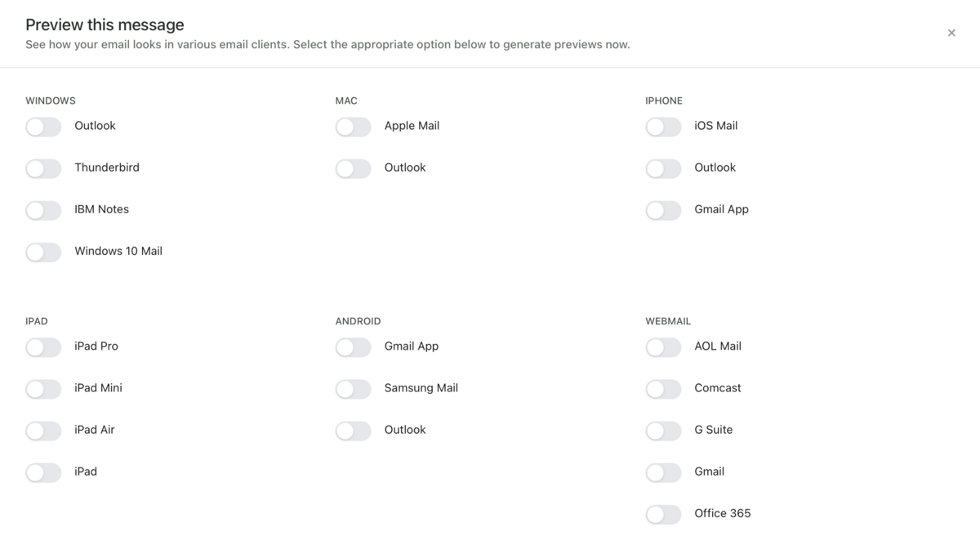This screenshot has height=536, width=980.
Task: Switch on Office 365 preview
Action: click(663, 514)
